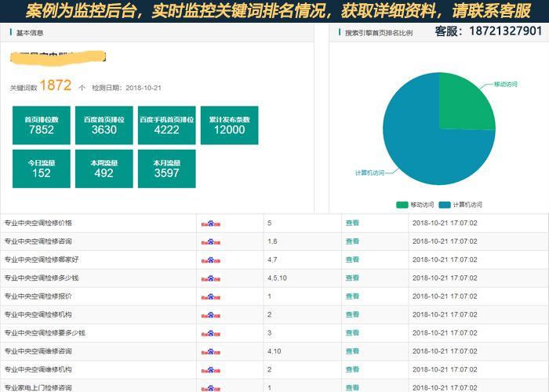Click ranking value 1,8
The height and width of the screenshot is (392, 549).
pyautogui.click(x=272, y=241)
